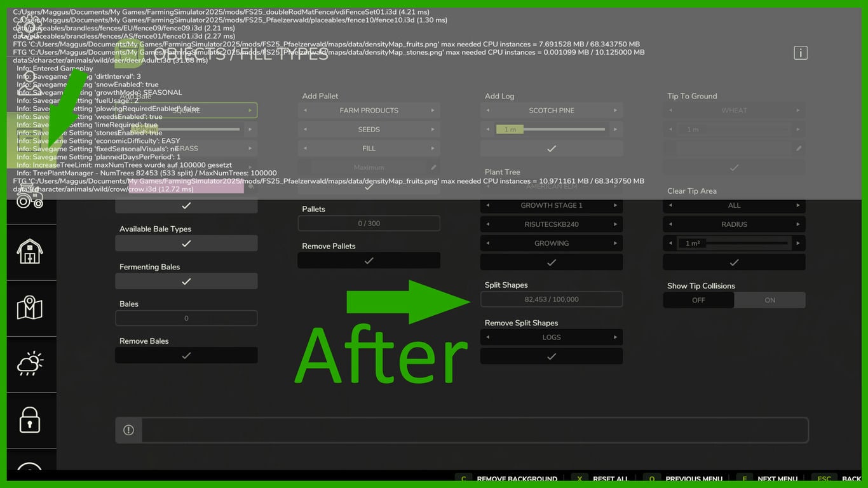Click right arrow on FARM PRODUCTS selector
This screenshot has width=868, height=488.
point(433,111)
